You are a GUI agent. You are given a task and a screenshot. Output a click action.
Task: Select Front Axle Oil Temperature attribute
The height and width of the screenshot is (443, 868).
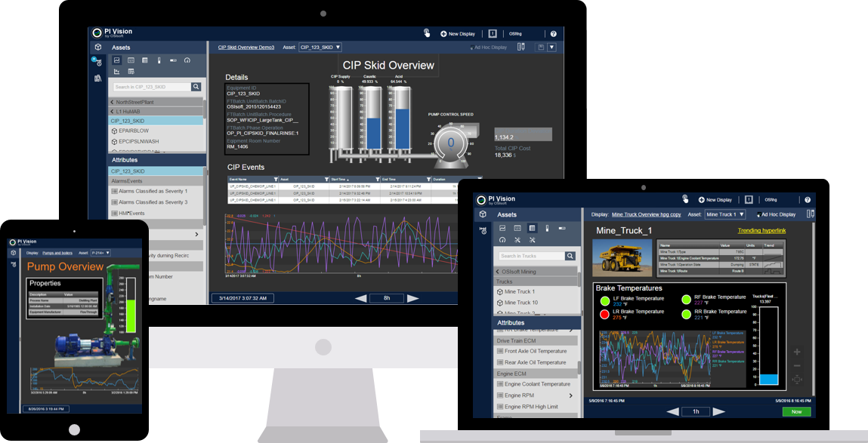tap(536, 351)
